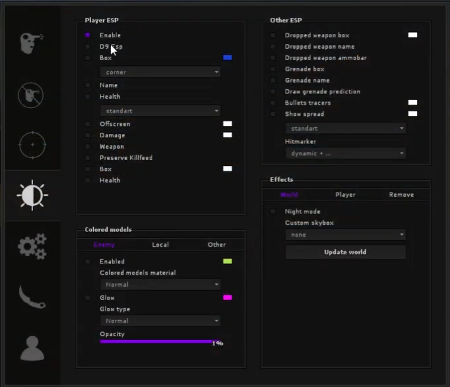Viewport: 450px width, 387px height.
Task: Enable the Glow checkbox
Action: (88, 298)
